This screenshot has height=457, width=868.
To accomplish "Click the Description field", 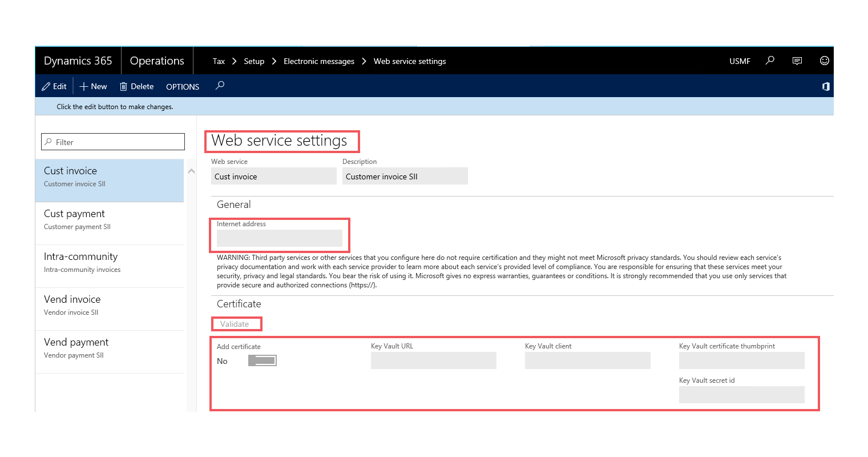I will pyautogui.click(x=405, y=177).
